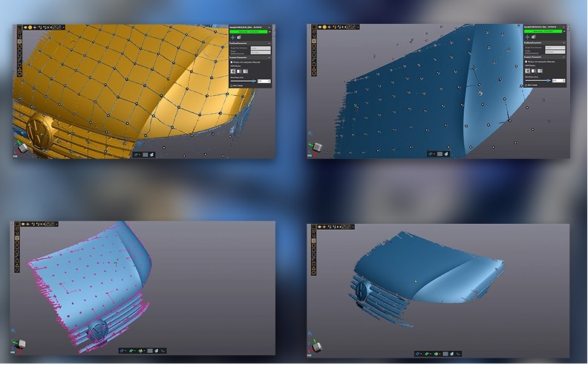Collapse the Scanner-Parameter section in the yellow hood view
This screenshot has height=365, width=588.
[269, 58]
